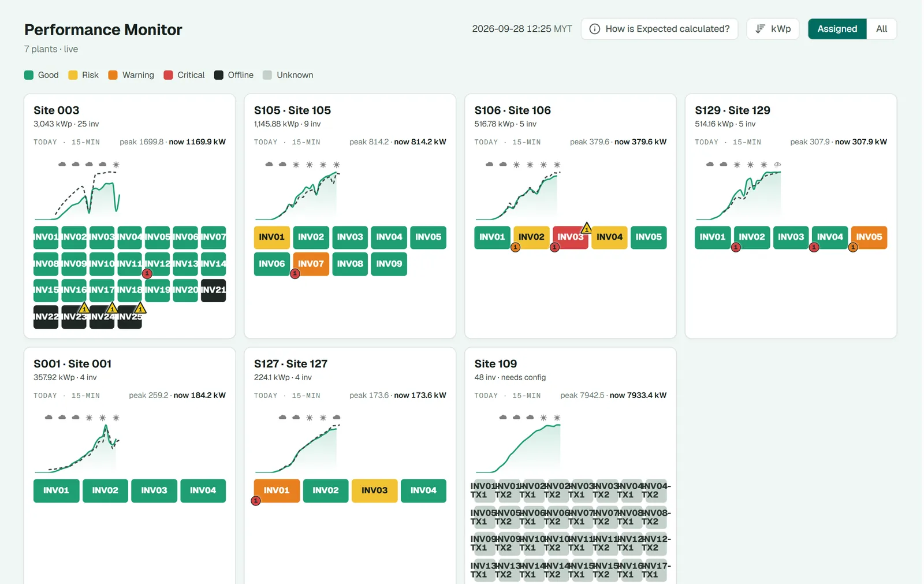
Task: Click '3,043 kWp · 25 inv' under Site 003
Action: coord(66,124)
